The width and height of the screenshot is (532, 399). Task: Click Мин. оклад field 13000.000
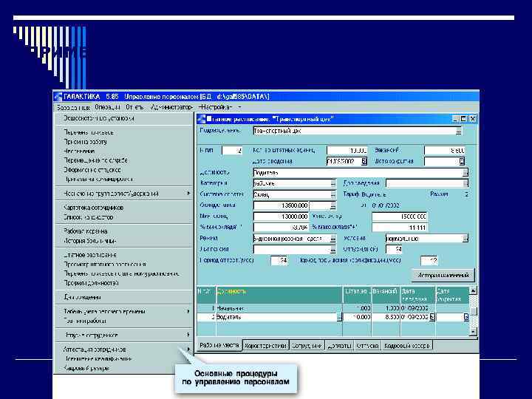tap(281, 216)
